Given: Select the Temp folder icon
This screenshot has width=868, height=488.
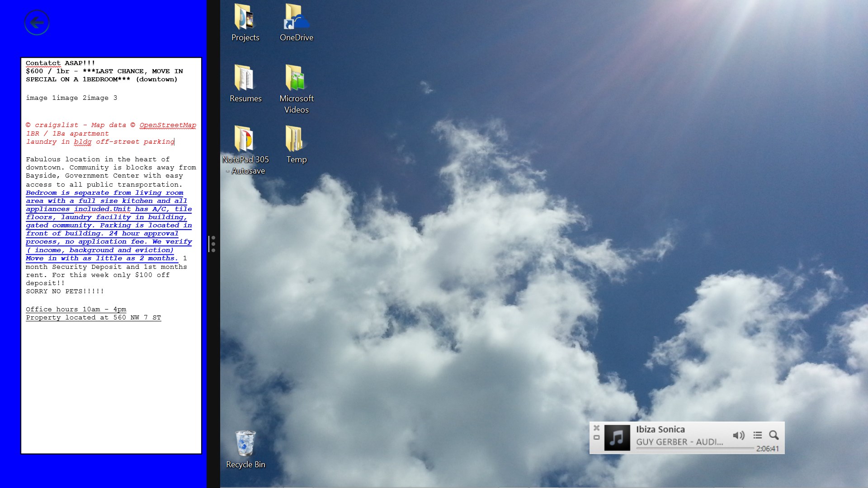Looking at the screenshot, I should 296,139.
